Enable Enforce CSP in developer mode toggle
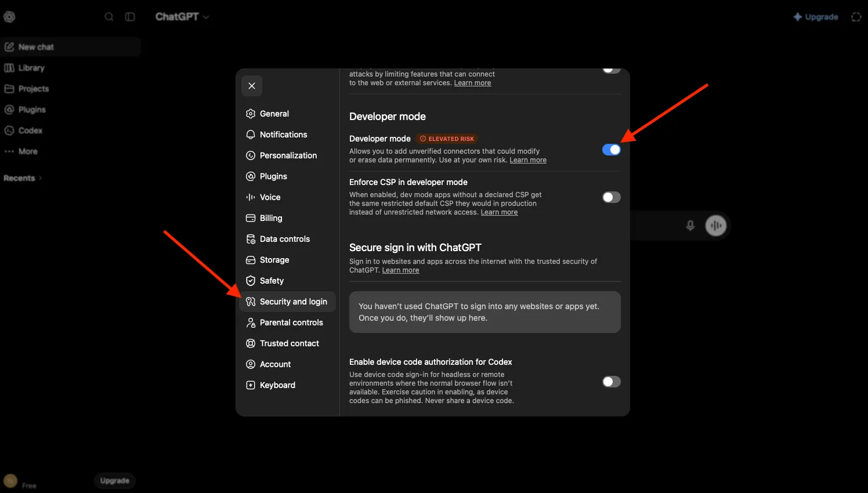 pyautogui.click(x=612, y=197)
